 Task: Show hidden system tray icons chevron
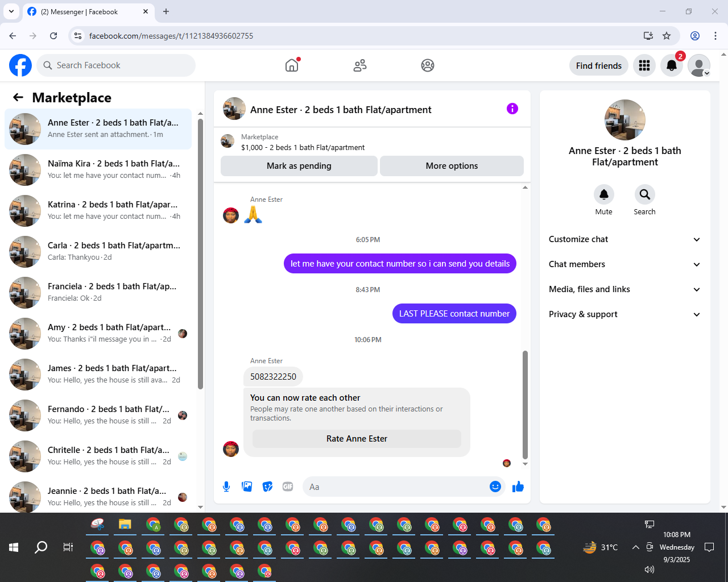tap(635, 547)
